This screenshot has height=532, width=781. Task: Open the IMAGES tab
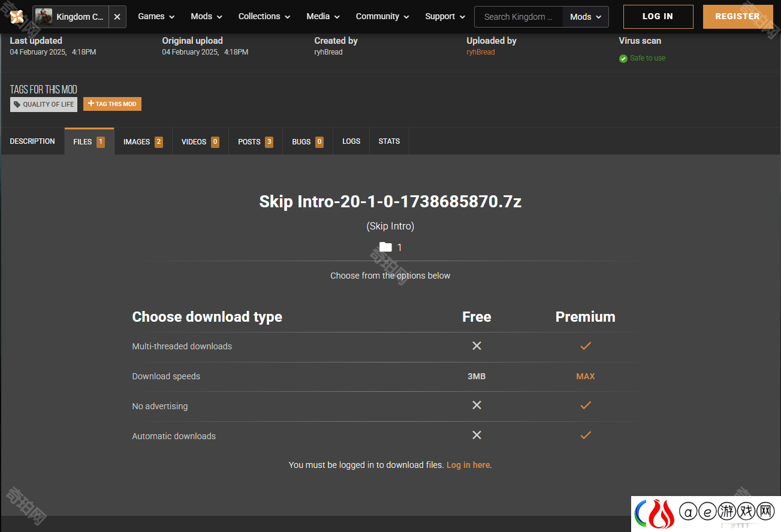click(x=143, y=141)
